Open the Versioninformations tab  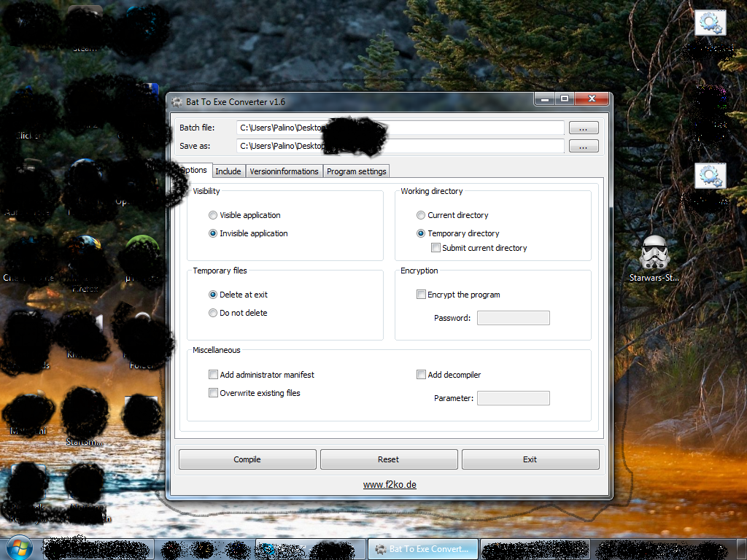point(284,171)
